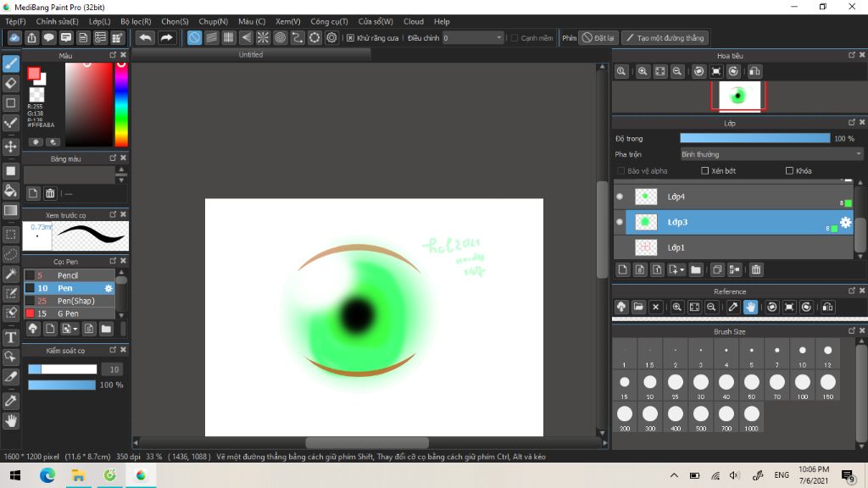This screenshot has height=488, width=868.
Task: Select the Hand pan tool
Action: click(10, 421)
